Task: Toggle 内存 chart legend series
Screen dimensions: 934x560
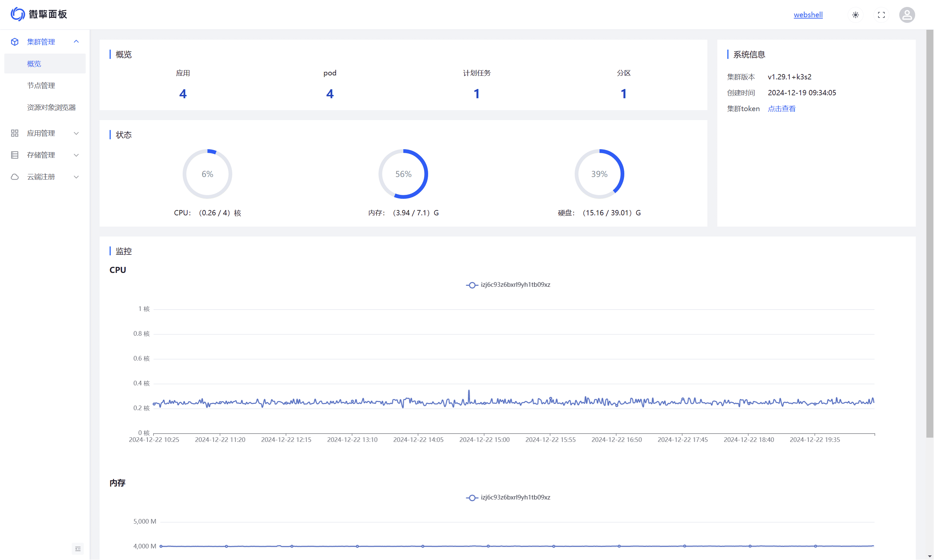Action: pos(508,498)
